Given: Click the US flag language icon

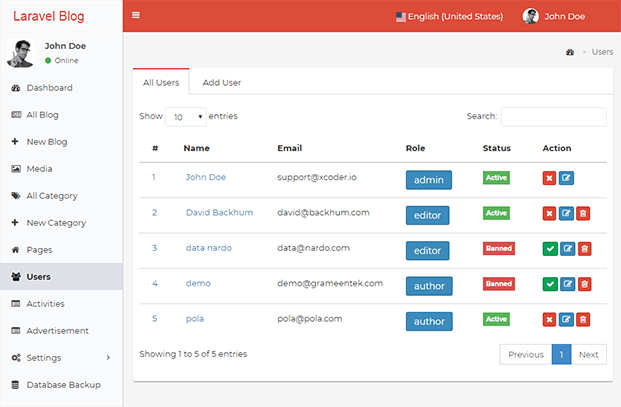Looking at the screenshot, I should click(401, 17).
